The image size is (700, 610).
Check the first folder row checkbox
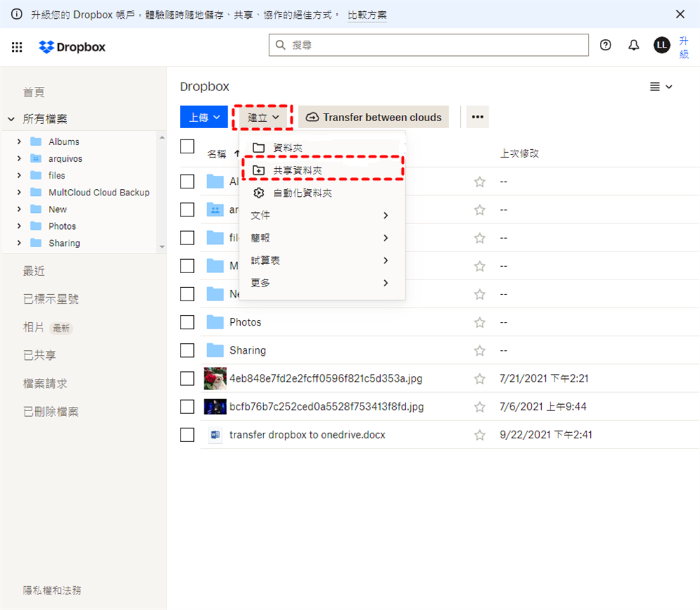click(x=187, y=181)
